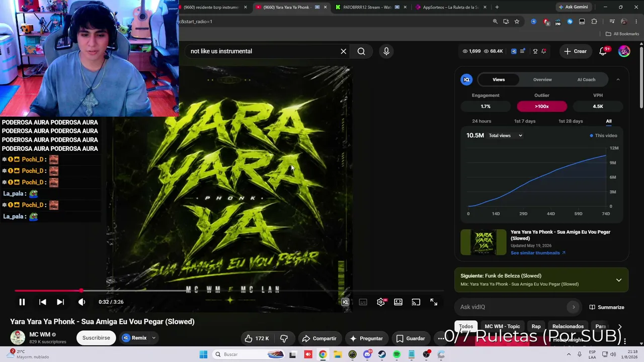
Task: Bookmark this page with the star
Action: pos(517,22)
